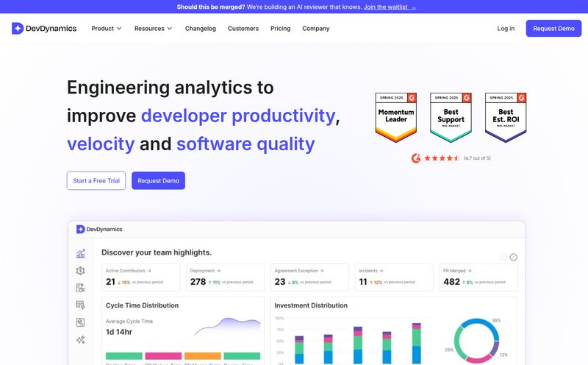Screen dimensions: 588x365
Task: Start a Free Trial
Action: [96, 180]
